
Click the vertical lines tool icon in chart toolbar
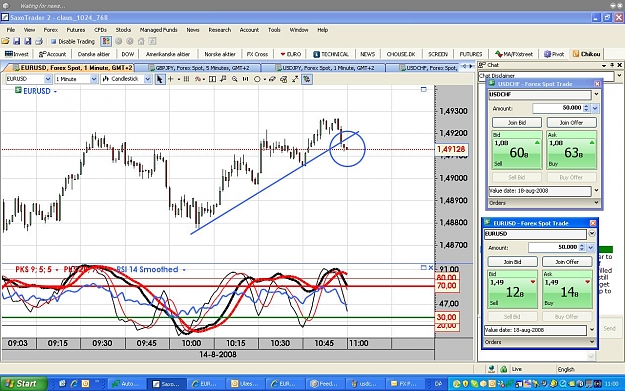coord(186,79)
